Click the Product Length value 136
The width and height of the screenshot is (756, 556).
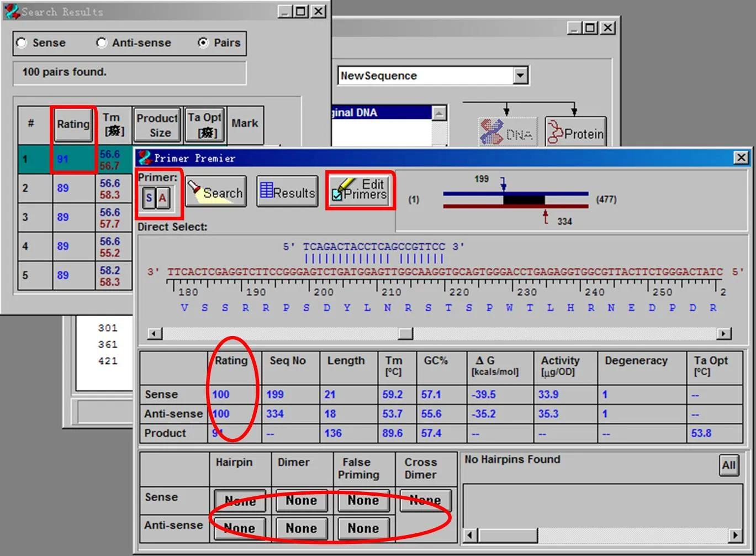coord(333,433)
